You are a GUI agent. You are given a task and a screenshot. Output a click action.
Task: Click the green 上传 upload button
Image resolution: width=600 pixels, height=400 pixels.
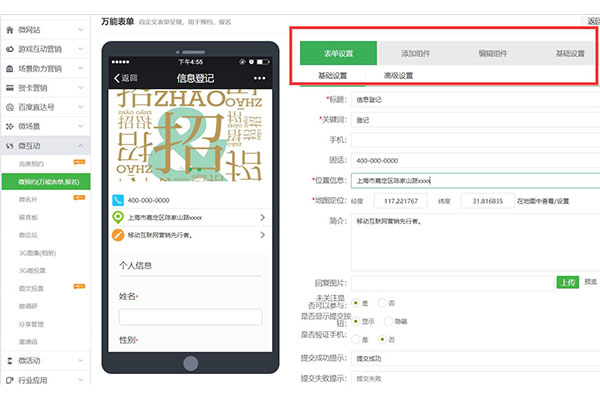coord(567,282)
